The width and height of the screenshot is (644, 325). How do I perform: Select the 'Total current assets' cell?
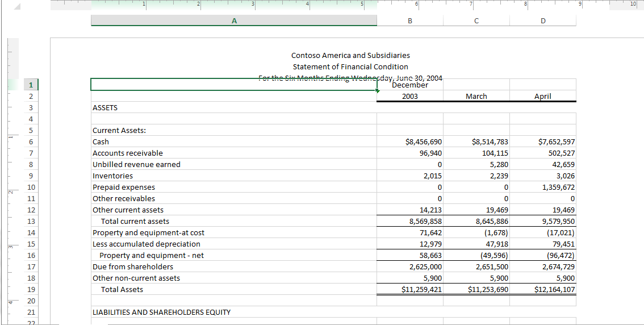pos(234,221)
